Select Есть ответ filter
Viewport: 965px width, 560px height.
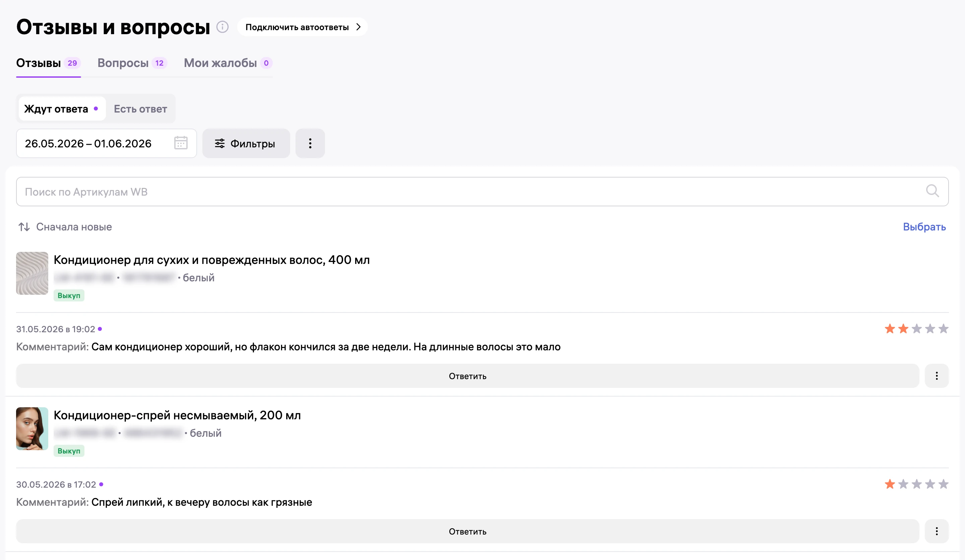[140, 109]
